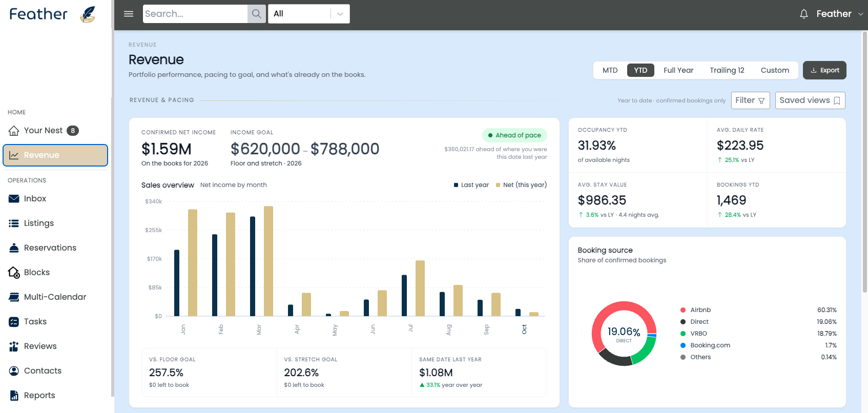Select the MTD period toggle

610,71
